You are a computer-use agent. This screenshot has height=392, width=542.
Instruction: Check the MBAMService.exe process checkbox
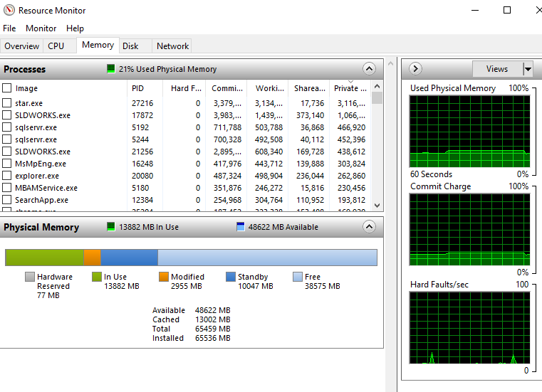click(x=6, y=188)
